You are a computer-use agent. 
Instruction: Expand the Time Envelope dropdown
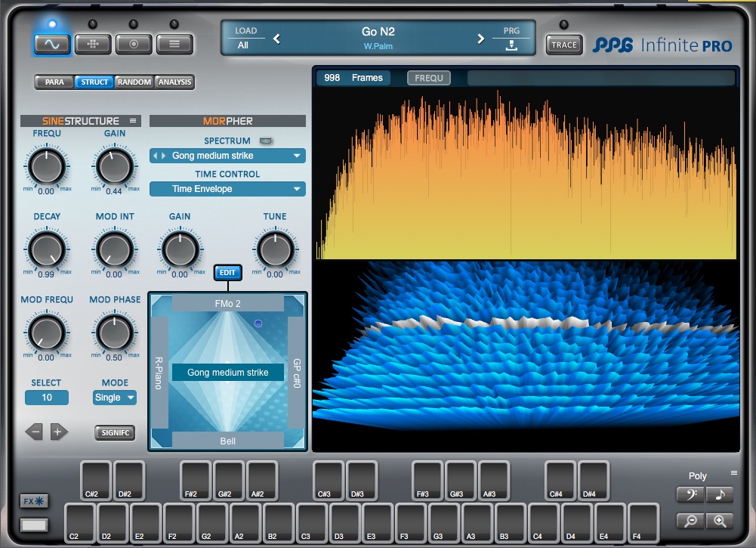coord(227,189)
